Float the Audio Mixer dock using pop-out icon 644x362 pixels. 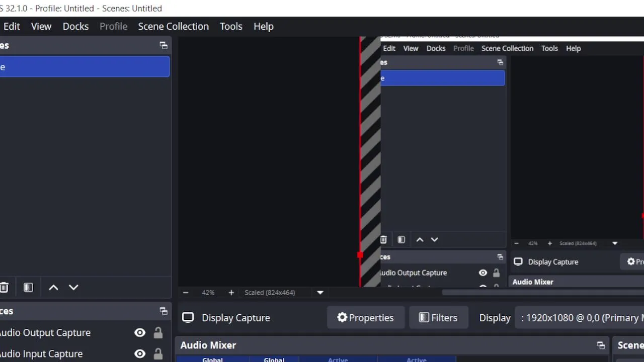(601, 345)
